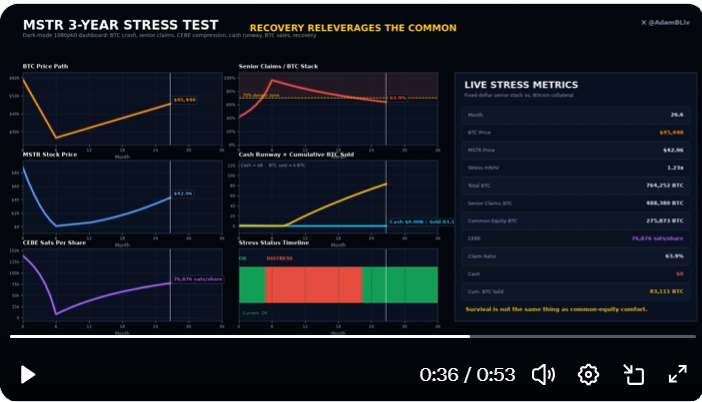Click Stress Status Timeline chart title
702x402 pixels.
(274, 243)
